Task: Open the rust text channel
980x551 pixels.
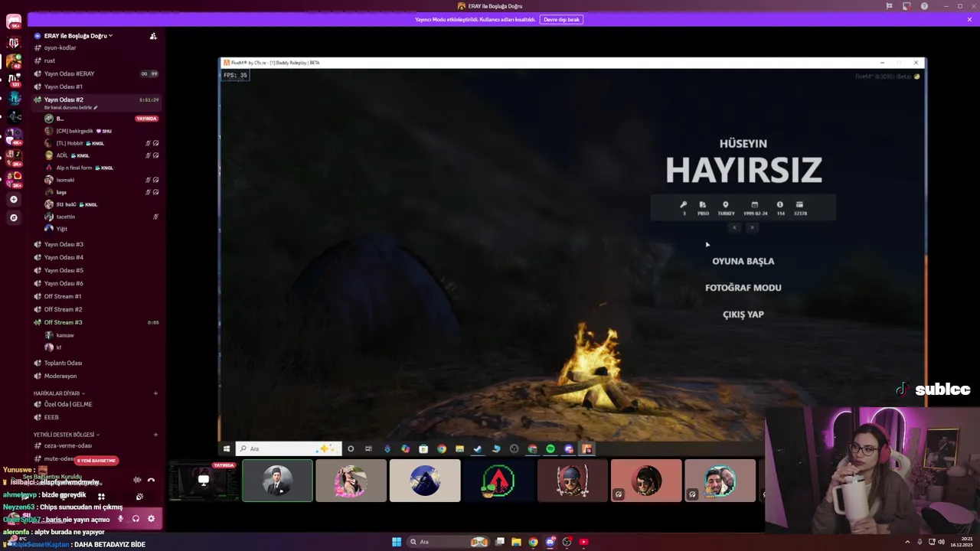Action: [95, 60]
